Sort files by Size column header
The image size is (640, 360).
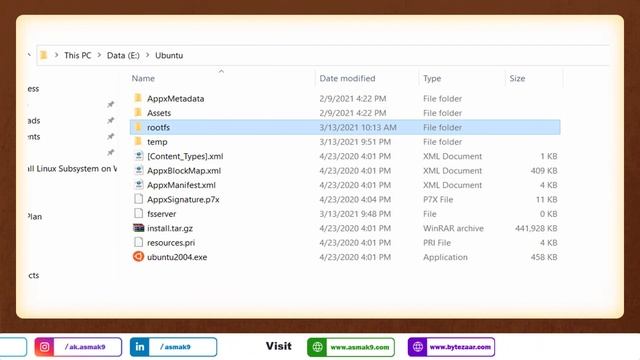[x=517, y=78]
